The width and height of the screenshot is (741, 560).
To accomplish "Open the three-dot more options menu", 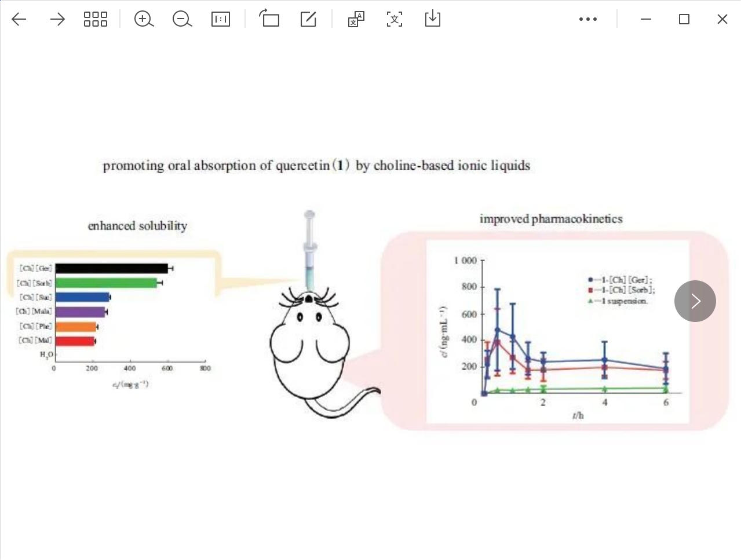I will [587, 19].
